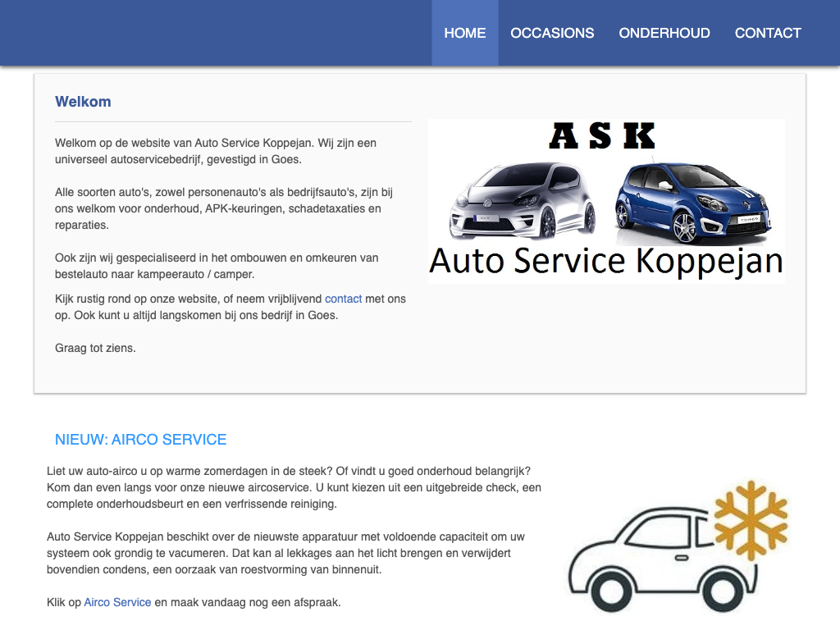Click the 'ASK' logo lettering
This screenshot has width=840, height=630.
click(602, 136)
